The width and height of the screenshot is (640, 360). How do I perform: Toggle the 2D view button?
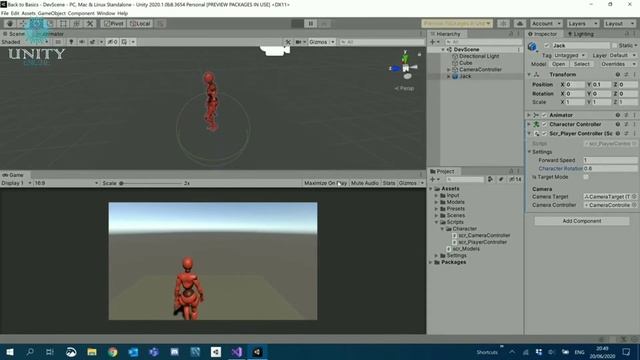pos(58,42)
